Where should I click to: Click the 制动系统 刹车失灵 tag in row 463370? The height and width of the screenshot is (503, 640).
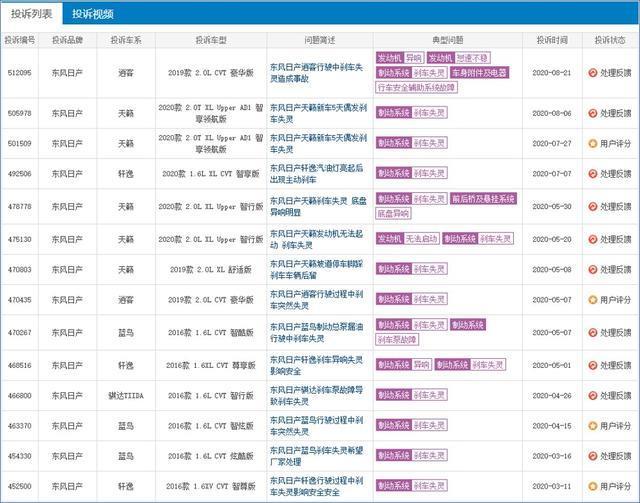[411, 425]
